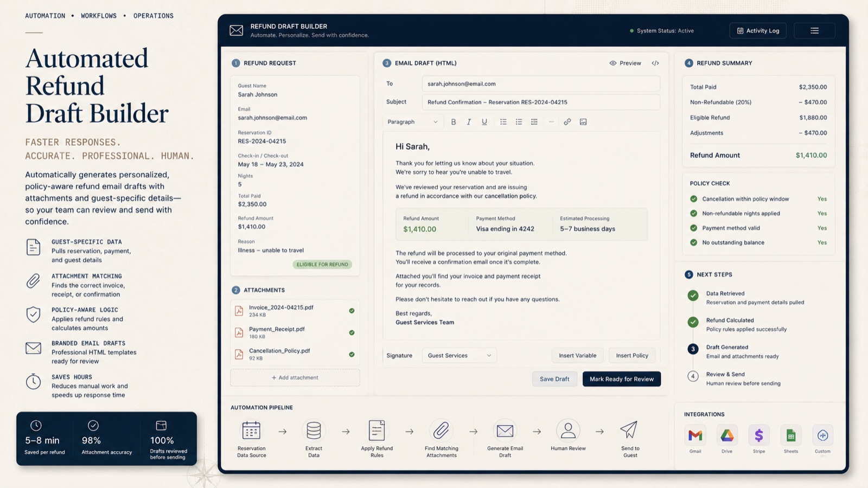Click the clock icon above 5–8 min
The width and height of the screenshot is (868, 488).
[x=36, y=426]
